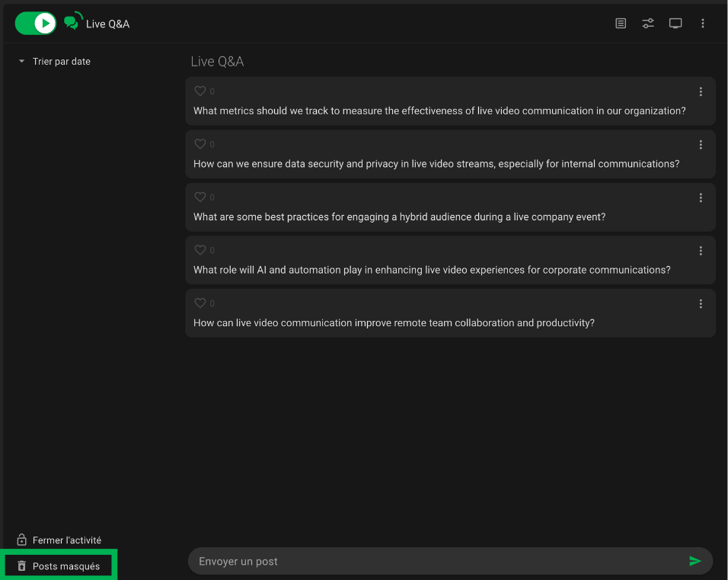728x580 pixels.
Task: Click the Envoyer un post input field
Action: [434, 562]
